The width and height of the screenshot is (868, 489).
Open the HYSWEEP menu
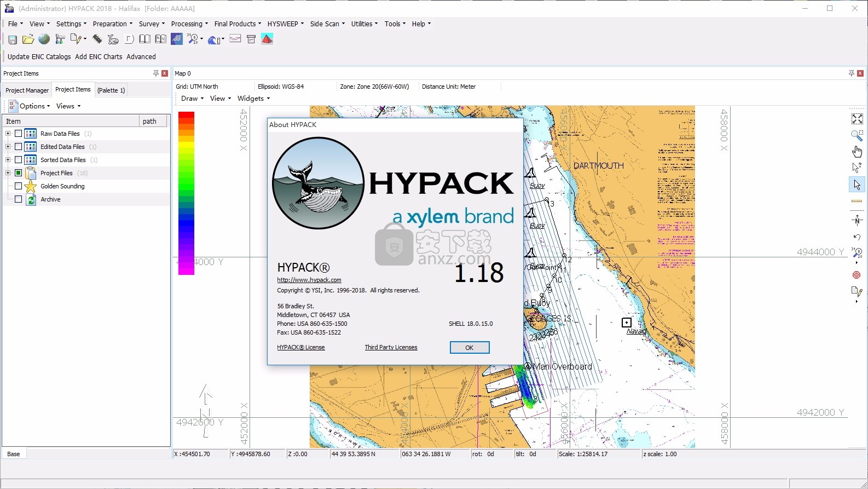pyautogui.click(x=285, y=24)
